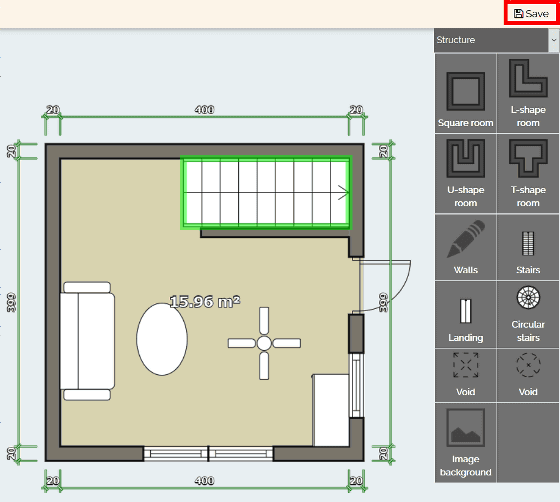Click the top 400 dimension label
Screen dimensions: 560x502
point(204,110)
